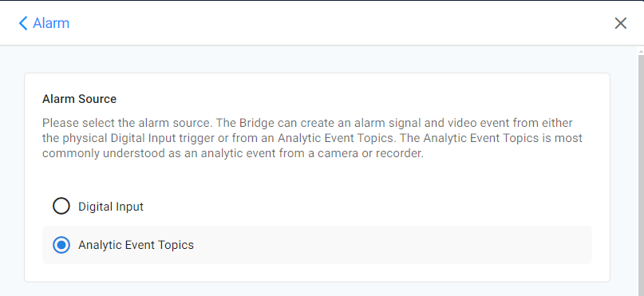This screenshot has width=644, height=296.
Task: Select the Digital Input radio button
Action: tap(61, 207)
